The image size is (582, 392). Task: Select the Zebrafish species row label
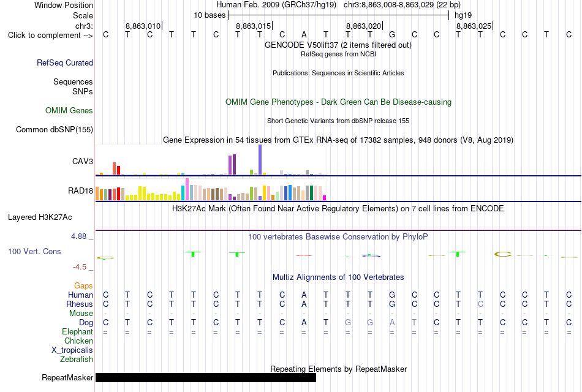(x=77, y=360)
